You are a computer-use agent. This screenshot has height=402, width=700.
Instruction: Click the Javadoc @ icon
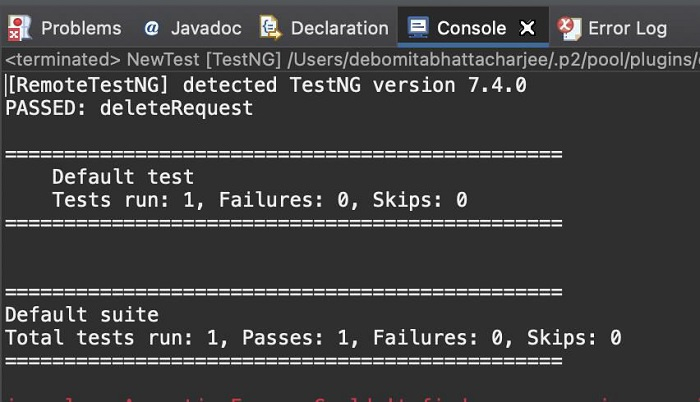pos(151,28)
